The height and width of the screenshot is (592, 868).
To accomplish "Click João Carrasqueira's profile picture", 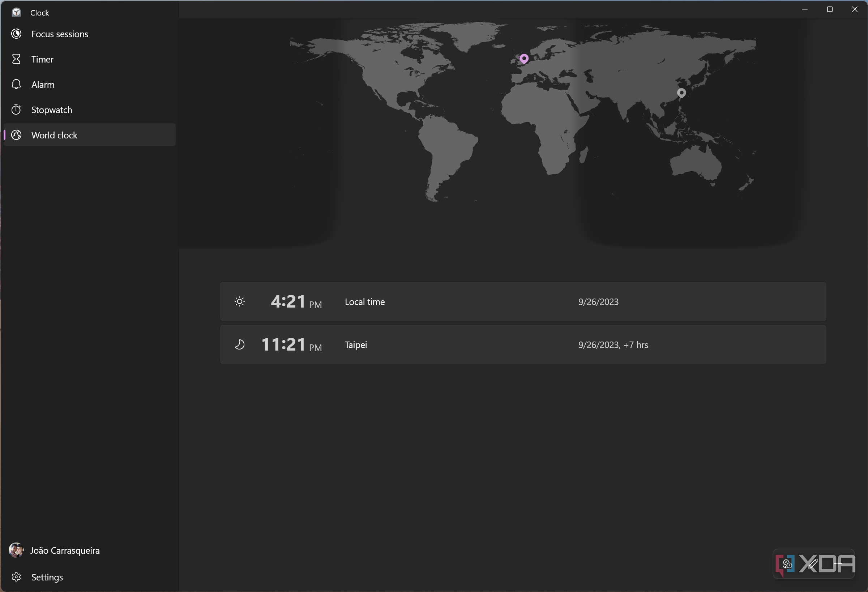I will (x=16, y=550).
